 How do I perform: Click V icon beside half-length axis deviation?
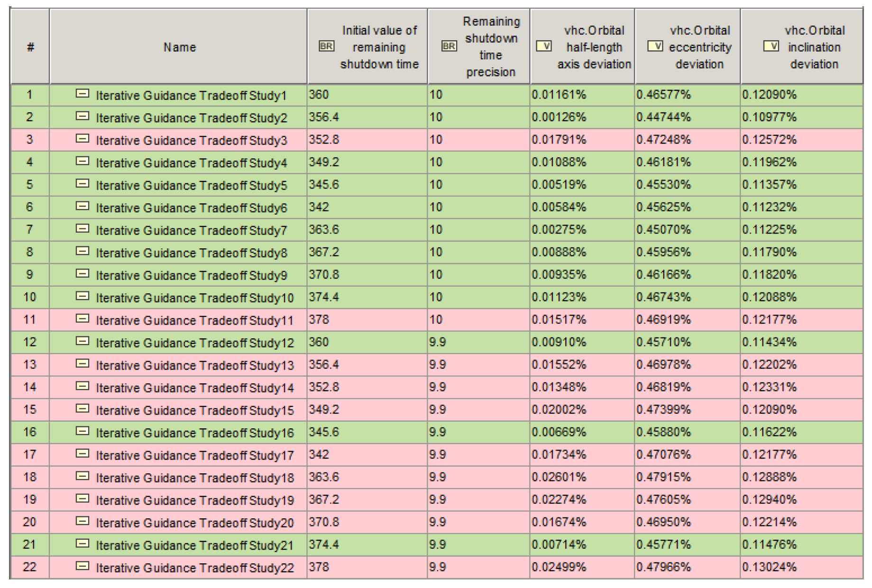(x=543, y=46)
